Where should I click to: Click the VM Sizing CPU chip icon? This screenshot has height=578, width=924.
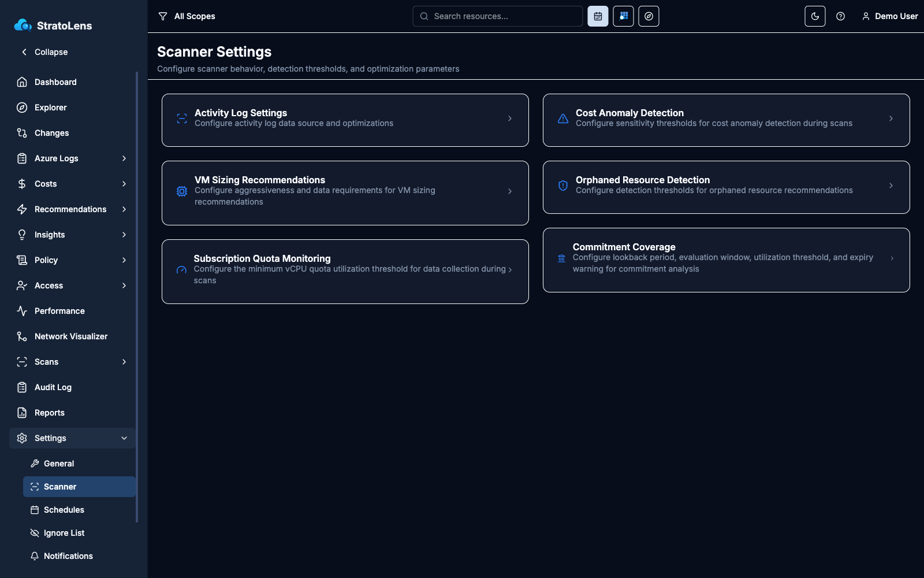coord(182,191)
